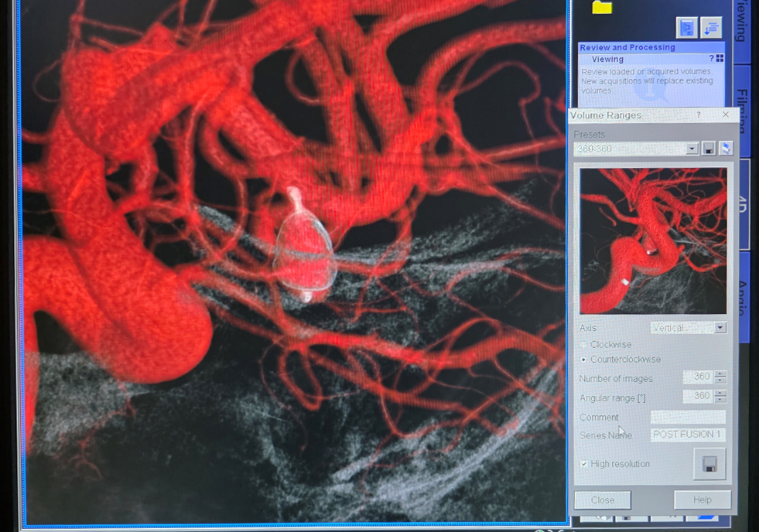The image size is (759, 532).
Task: Select the Counterclockwise rotation option
Action: tap(584, 360)
